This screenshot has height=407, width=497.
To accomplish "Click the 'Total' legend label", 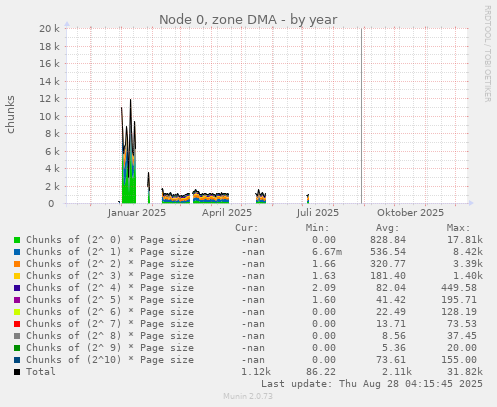I will 41,372.
